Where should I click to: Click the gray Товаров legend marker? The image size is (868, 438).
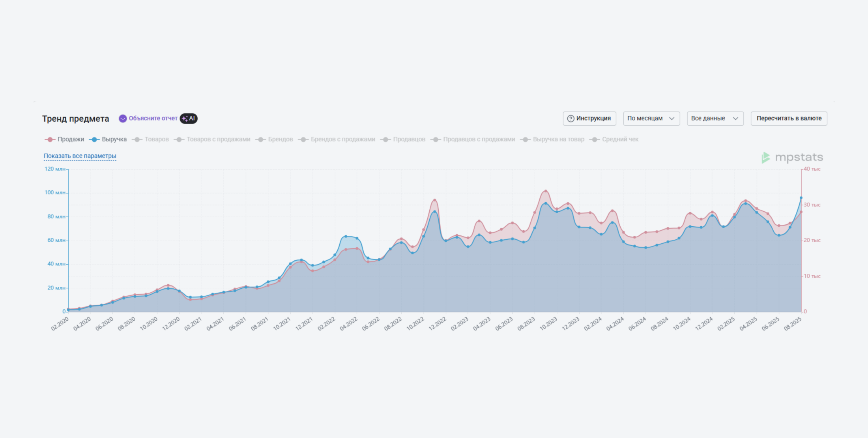click(137, 139)
